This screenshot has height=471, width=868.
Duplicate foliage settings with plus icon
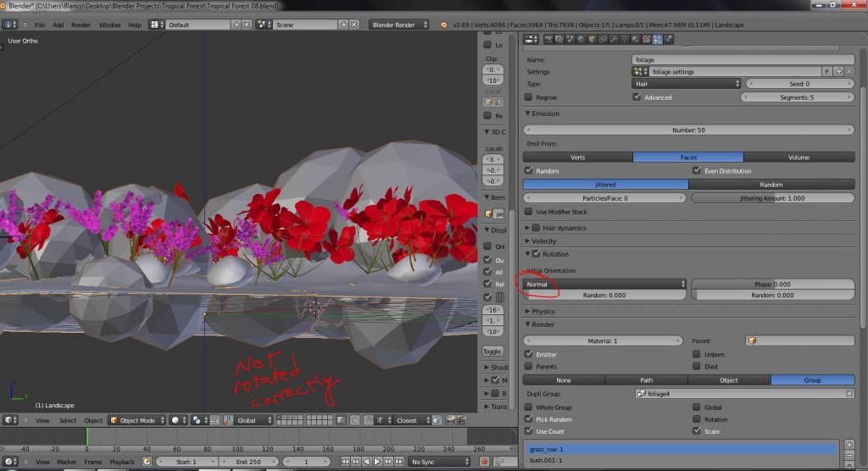pos(838,72)
